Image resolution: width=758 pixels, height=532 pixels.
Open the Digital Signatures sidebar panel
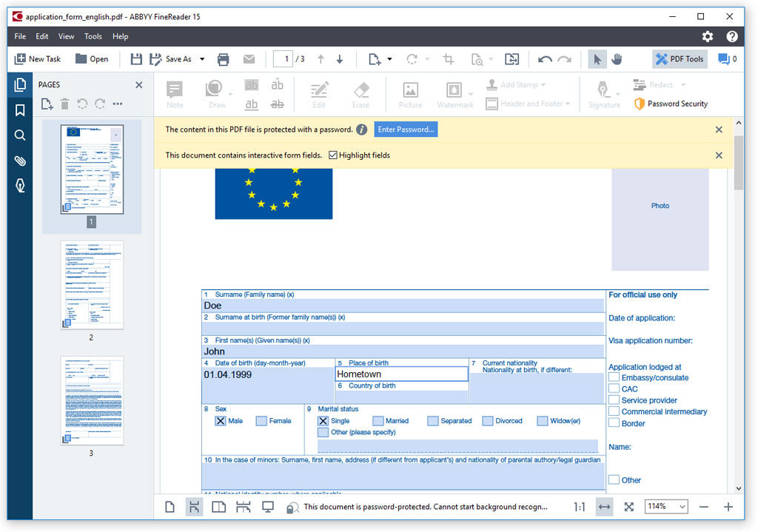pos(20,186)
